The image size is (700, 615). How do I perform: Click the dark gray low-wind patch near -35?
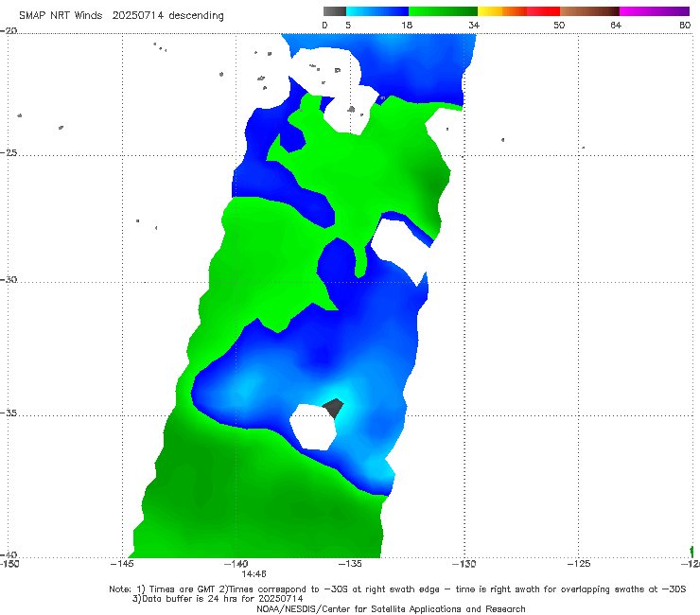click(334, 408)
